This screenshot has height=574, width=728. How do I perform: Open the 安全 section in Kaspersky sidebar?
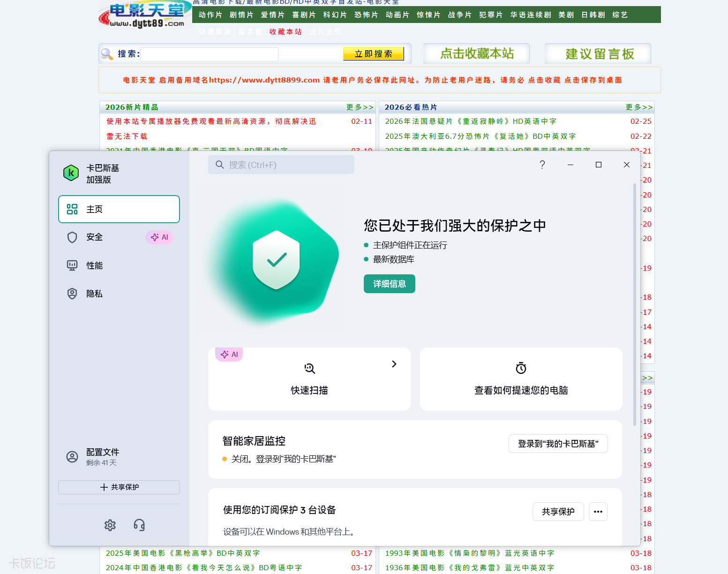coord(95,237)
